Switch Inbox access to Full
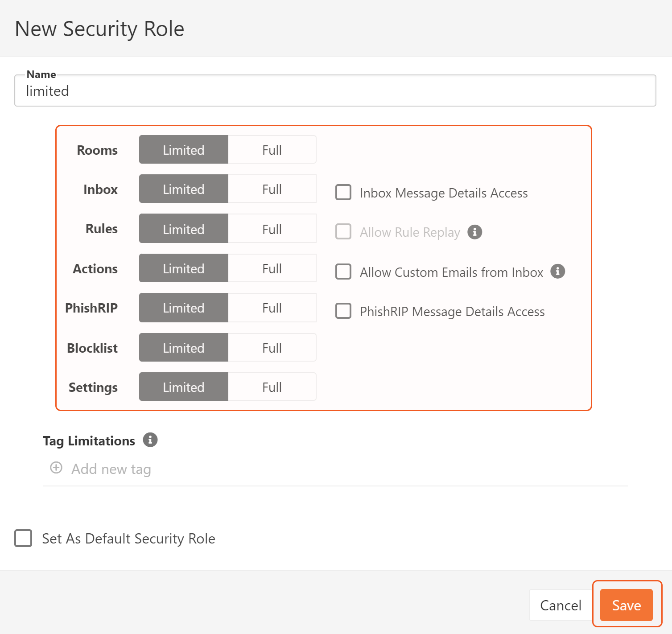The image size is (672, 634). pyautogui.click(x=272, y=189)
